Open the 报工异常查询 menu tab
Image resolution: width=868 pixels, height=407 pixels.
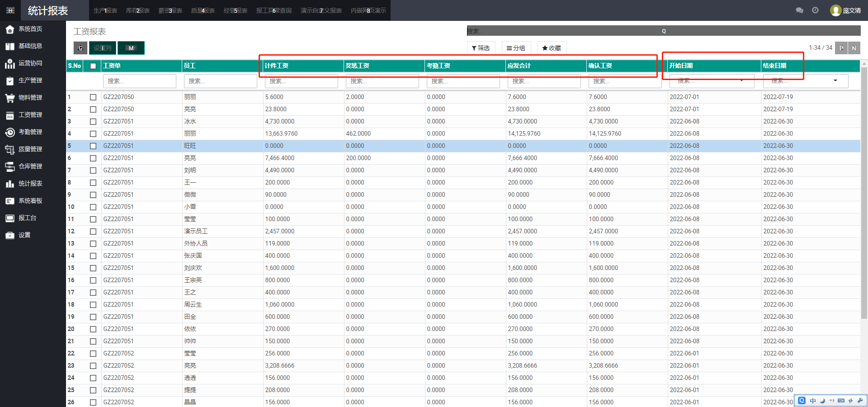point(274,10)
